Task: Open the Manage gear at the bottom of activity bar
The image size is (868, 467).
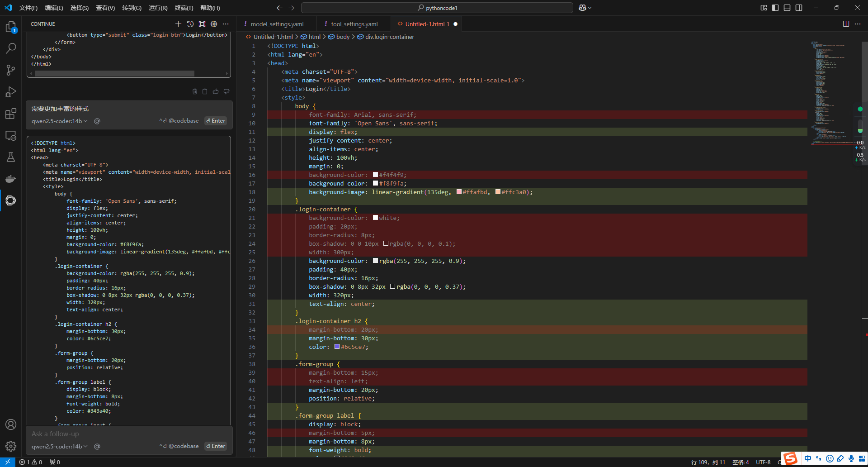Action: (11, 446)
